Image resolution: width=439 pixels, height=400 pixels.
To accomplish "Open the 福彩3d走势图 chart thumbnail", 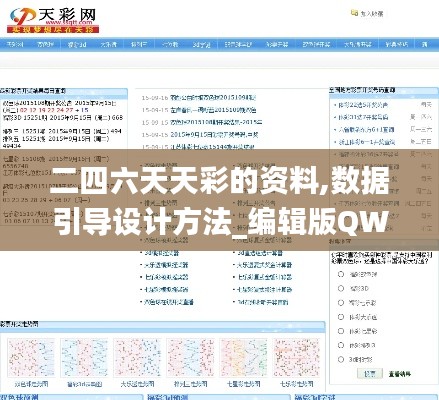I will 84,358.
